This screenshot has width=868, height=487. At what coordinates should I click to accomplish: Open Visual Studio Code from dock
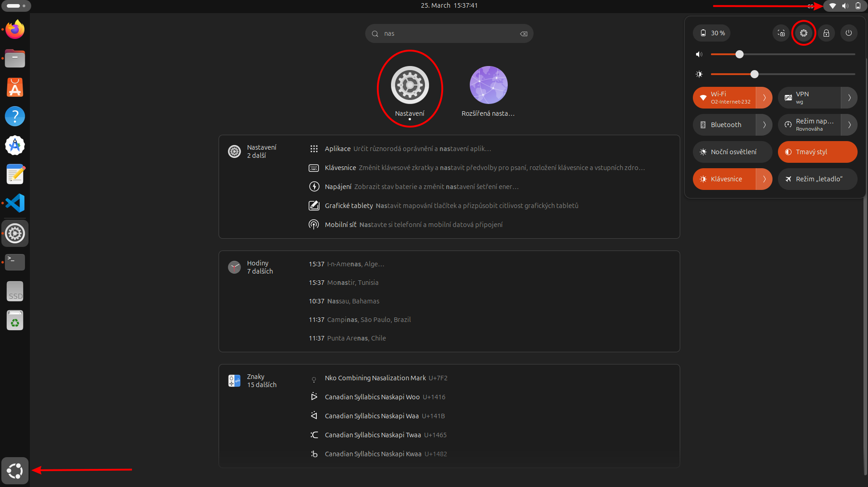15,203
